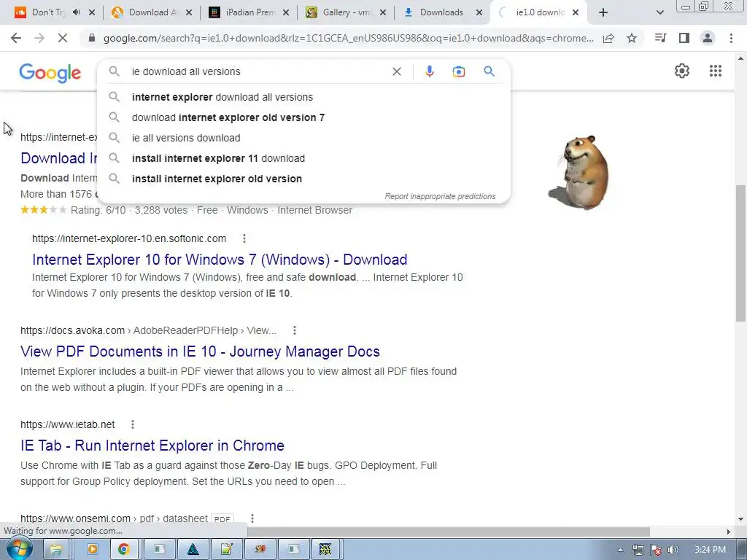Screen dimensions: 747x560
Task: Switch to the Gallery tab
Action: (345, 12)
